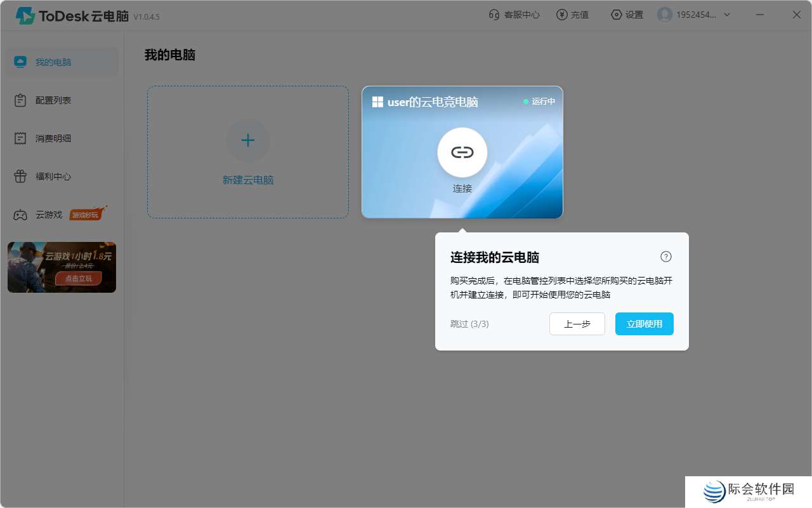Screen dimensions: 812x508
Task: Click the user的云电竞电脑 card title
Action: click(432, 102)
